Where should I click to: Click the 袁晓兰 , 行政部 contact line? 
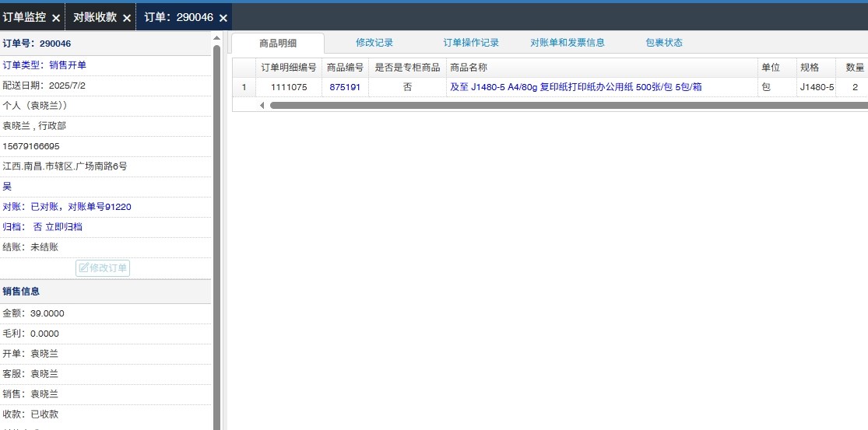[106, 126]
